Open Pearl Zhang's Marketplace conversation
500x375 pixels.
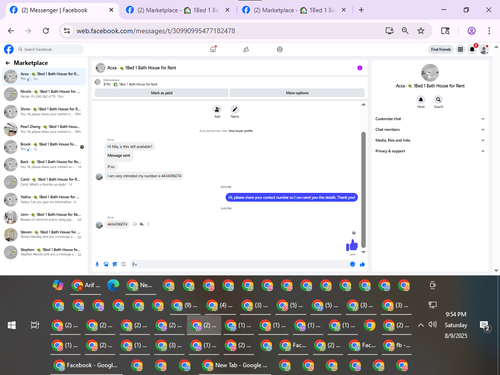tap(44, 129)
